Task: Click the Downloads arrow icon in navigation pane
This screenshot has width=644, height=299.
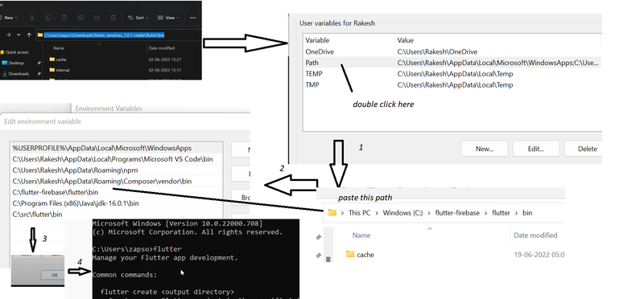Action: (5, 74)
